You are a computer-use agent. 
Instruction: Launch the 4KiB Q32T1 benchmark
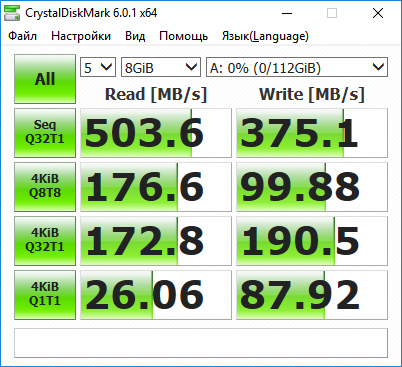coord(45,241)
